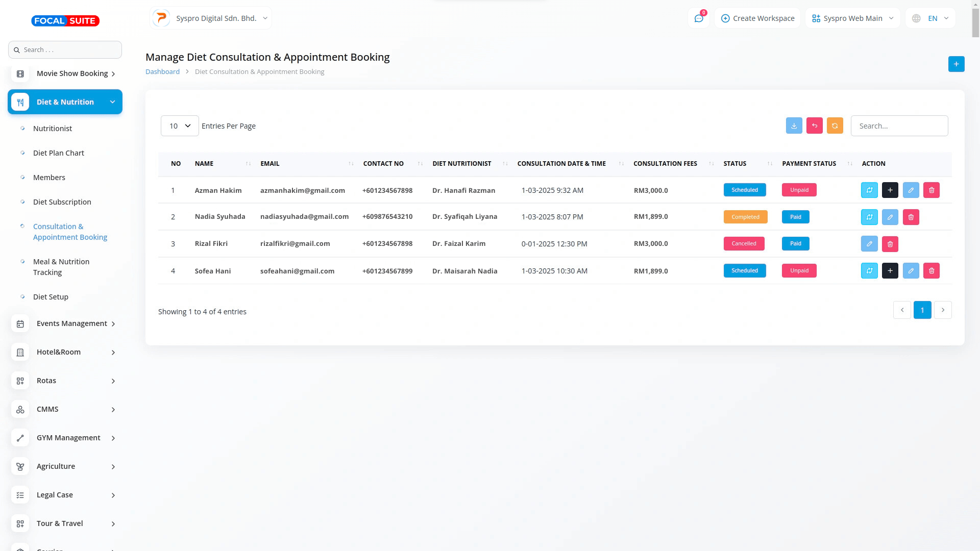Expand the EN language selector
This screenshot has height=551, width=980.
point(930,18)
